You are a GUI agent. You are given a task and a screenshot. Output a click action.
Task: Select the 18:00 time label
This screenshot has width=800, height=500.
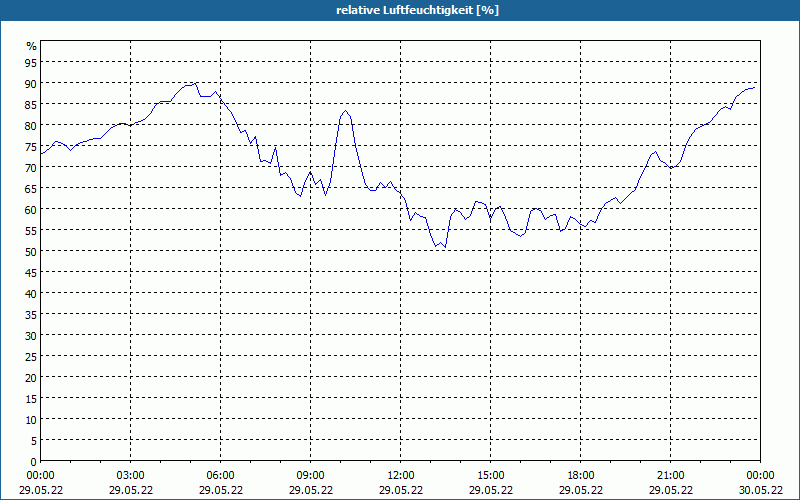pos(581,476)
